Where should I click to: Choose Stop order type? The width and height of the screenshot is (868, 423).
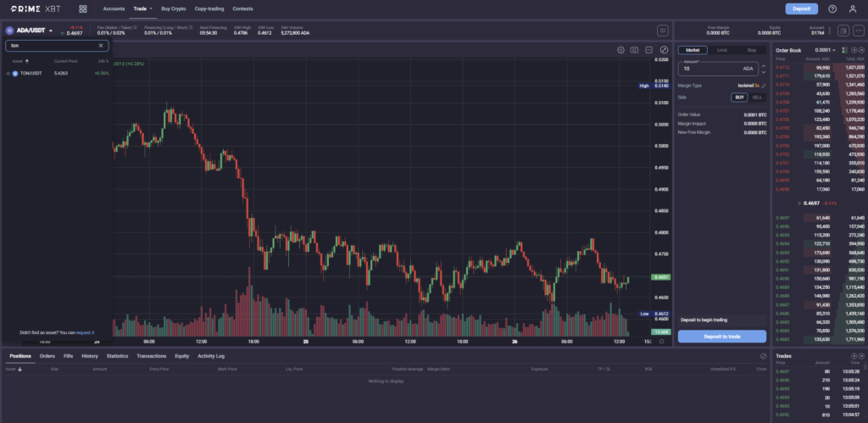point(752,50)
